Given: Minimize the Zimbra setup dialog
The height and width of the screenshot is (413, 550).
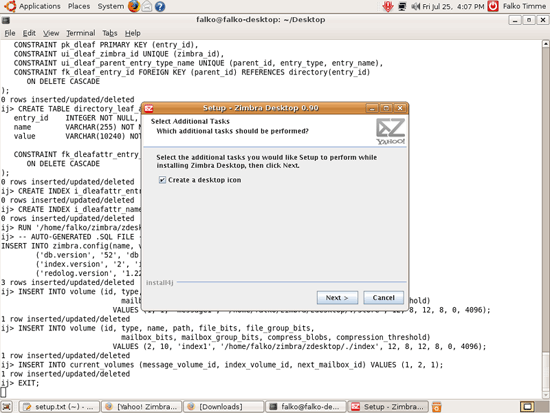Looking at the screenshot, I should [372, 108].
